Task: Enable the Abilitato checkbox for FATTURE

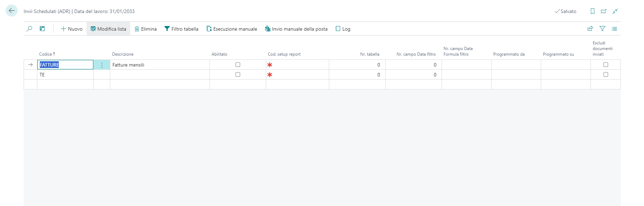Action: [x=238, y=65]
